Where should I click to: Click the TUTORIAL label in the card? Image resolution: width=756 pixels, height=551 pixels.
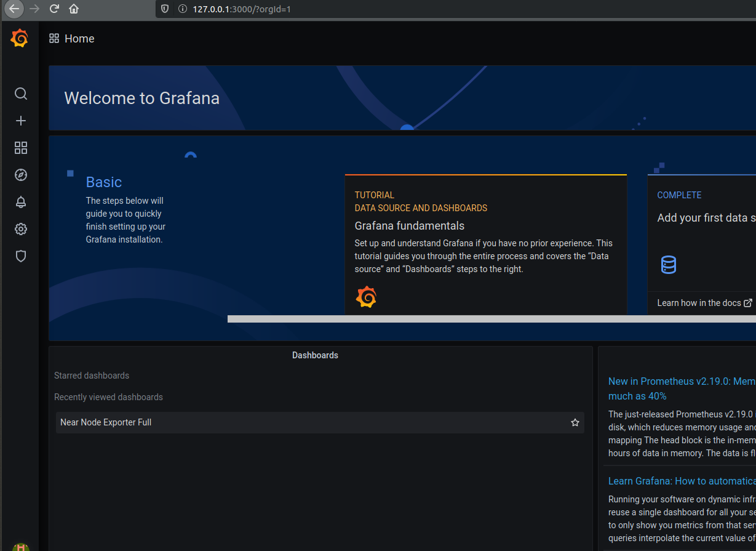click(x=375, y=195)
